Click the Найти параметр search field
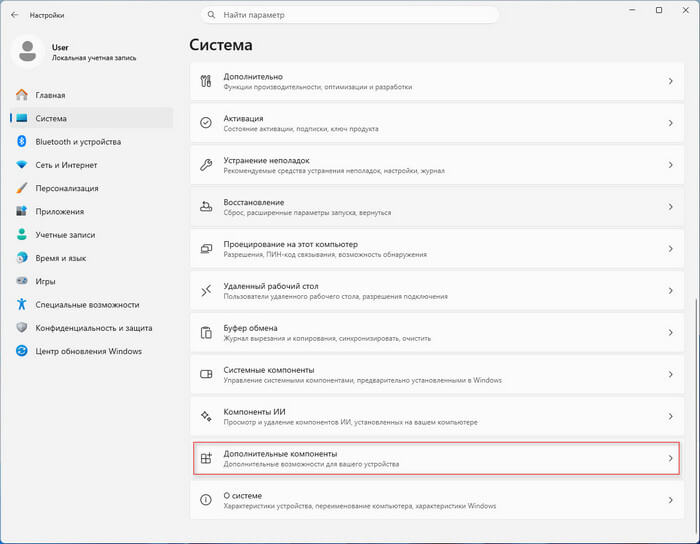 click(350, 15)
